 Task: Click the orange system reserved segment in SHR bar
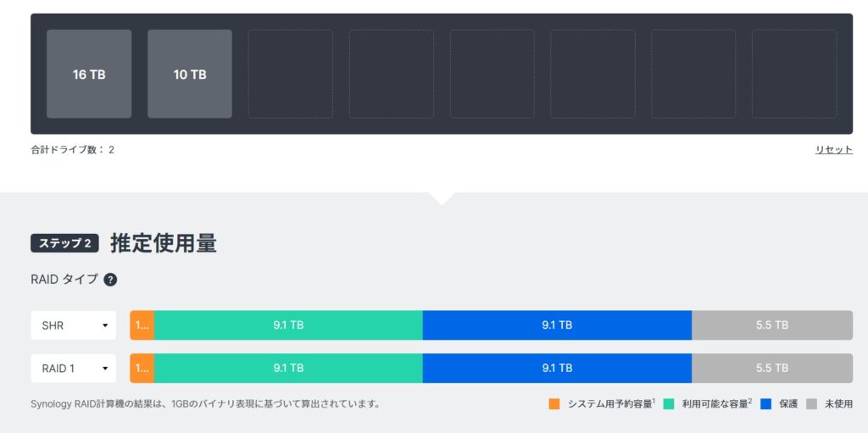[142, 325]
